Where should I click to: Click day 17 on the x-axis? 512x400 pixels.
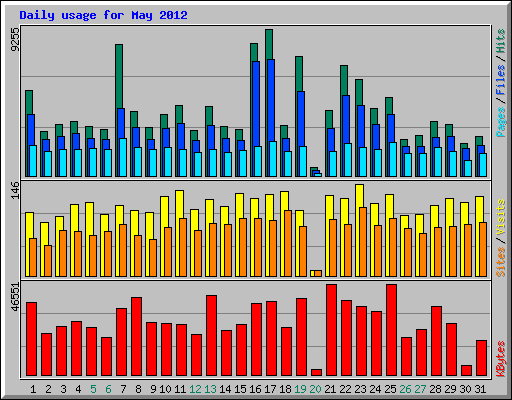coord(270,389)
